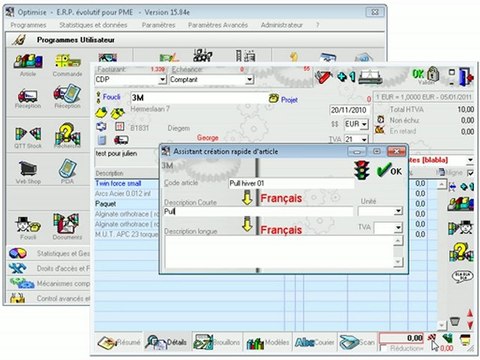Open the ? help menu
Image resolution: width=480 pixels, height=360 pixels.
tap(318, 25)
